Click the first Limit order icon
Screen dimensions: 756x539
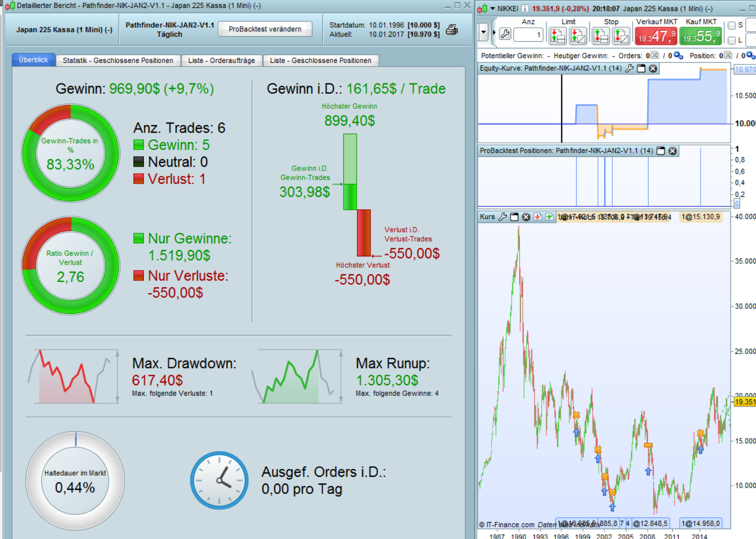tap(558, 36)
